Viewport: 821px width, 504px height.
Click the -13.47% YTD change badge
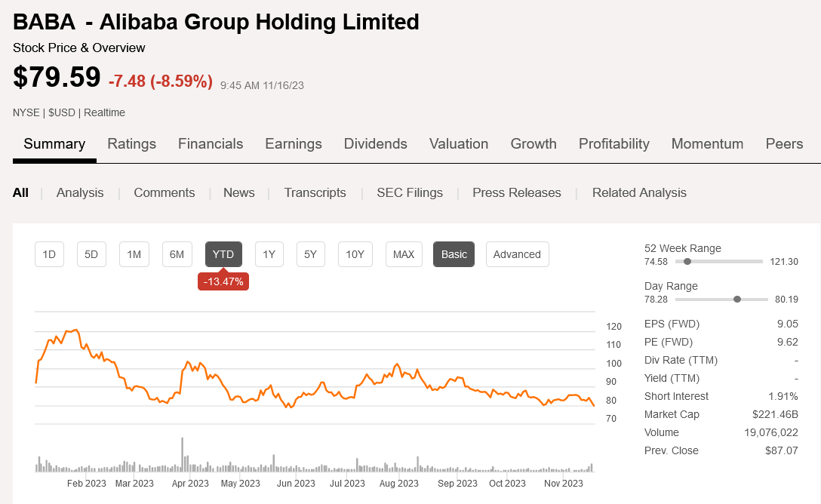click(x=223, y=281)
